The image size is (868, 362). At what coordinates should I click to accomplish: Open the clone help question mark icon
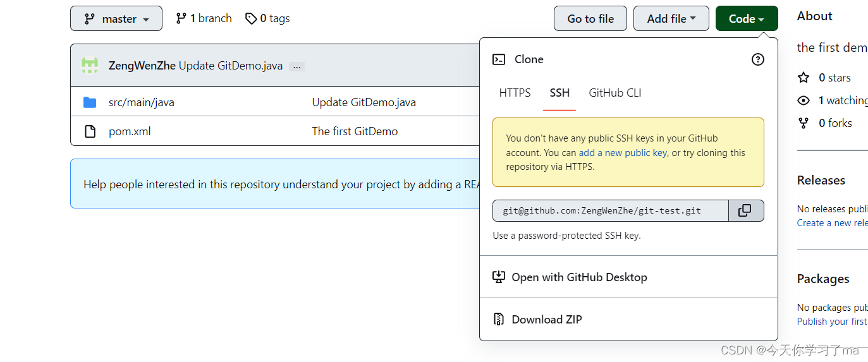[757, 59]
